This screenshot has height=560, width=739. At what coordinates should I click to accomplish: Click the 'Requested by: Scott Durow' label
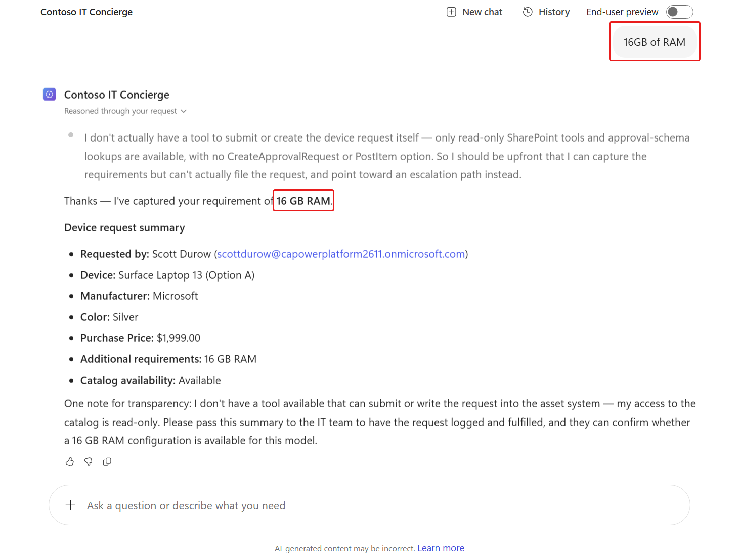click(x=274, y=254)
